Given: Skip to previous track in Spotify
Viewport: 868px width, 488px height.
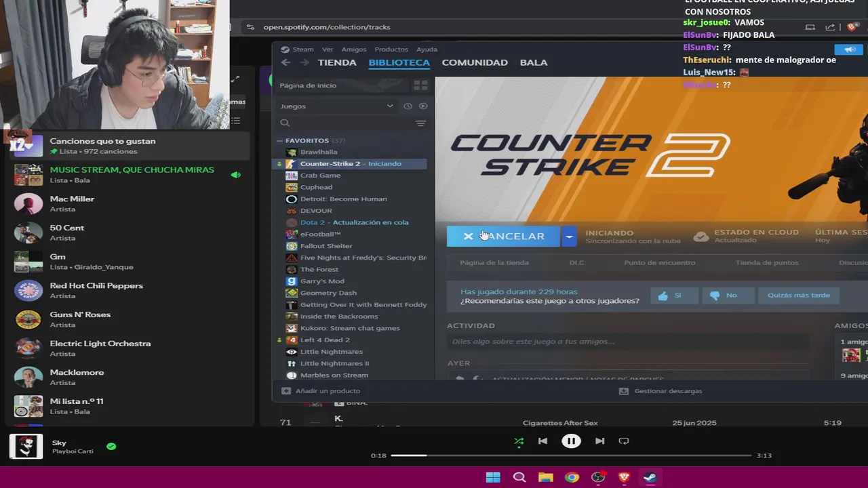Looking at the screenshot, I should pos(542,441).
